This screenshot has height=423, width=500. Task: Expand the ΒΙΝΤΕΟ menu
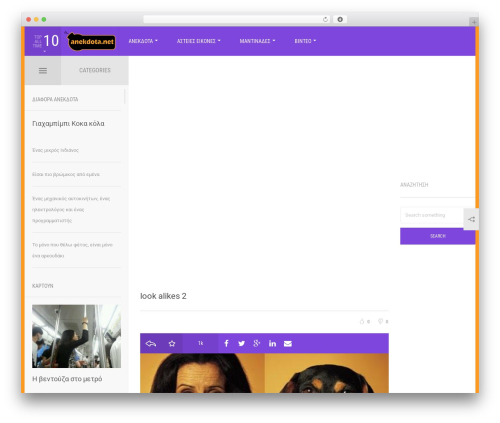pyautogui.click(x=305, y=41)
